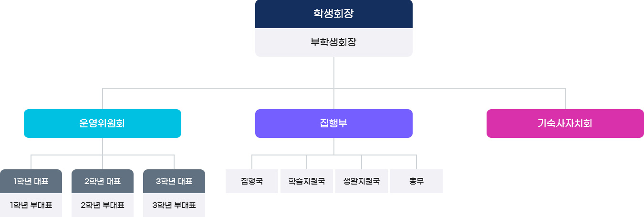Click the 1학년 부대표 cell
This screenshot has width=644, height=217.
(x=31, y=206)
